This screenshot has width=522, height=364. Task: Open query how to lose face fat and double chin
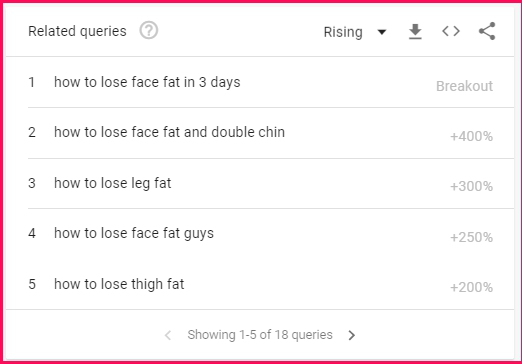pos(169,132)
